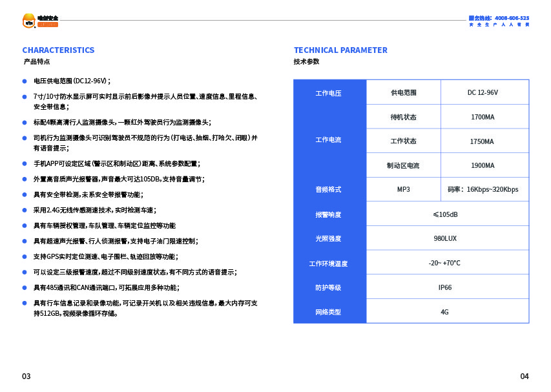The width and height of the screenshot is (551, 392).
Task: Click the orange badge beside the logo
Action: pyautogui.click(x=48, y=25)
